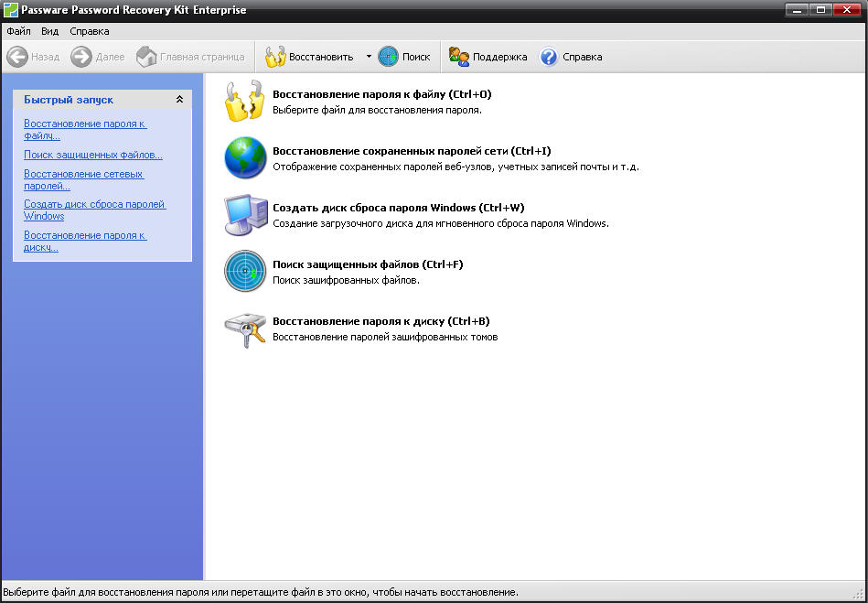The width and height of the screenshot is (868, 603).
Task: Click the radar Поиск toolbar icon
Action: click(389, 57)
